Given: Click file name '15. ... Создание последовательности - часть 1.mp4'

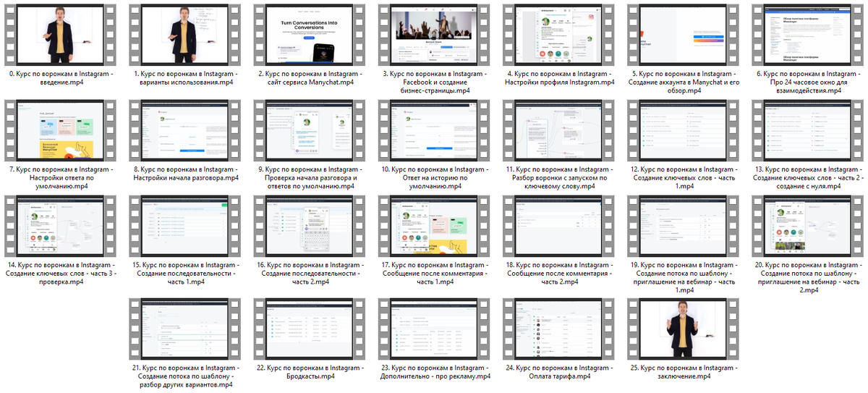Looking at the screenshot, I should click(184, 274).
